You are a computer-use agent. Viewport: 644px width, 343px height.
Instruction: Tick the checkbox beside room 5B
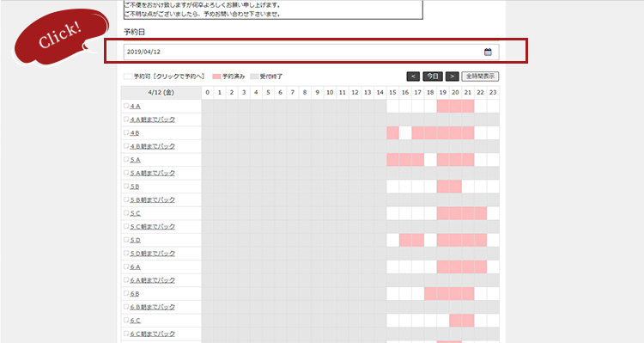126,186
